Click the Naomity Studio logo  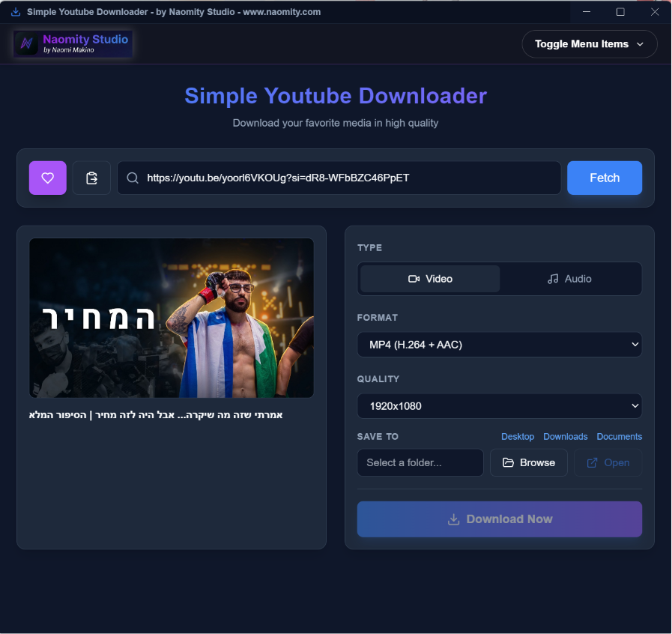click(73, 43)
